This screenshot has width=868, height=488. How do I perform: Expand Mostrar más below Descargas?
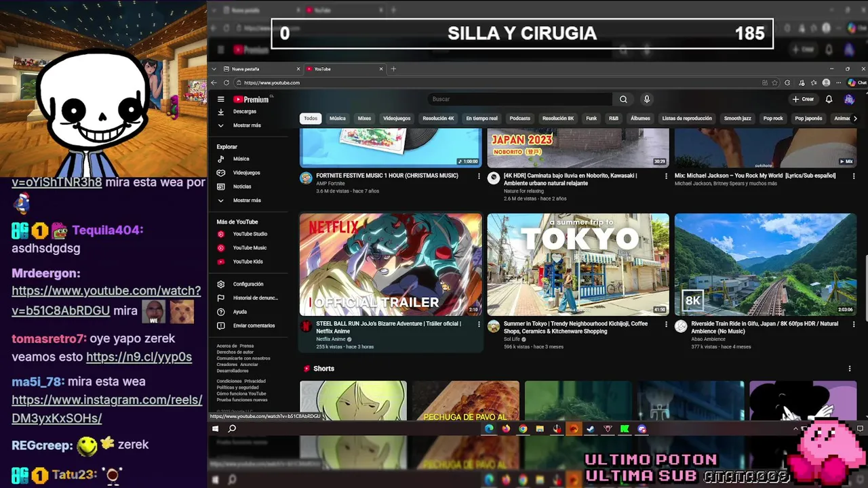pos(246,125)
